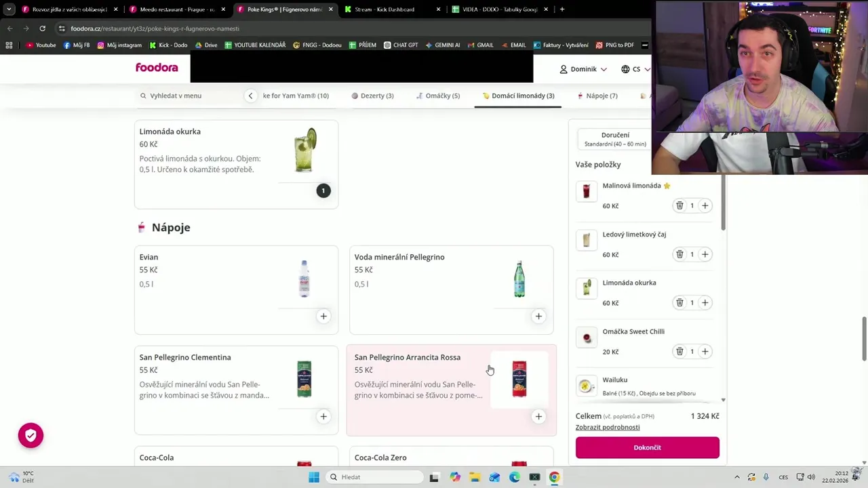The width and height of the screenshot is (868, 488).
Task: Switch to Stream - Kick Dashboard tab
Action: [392, 9]
